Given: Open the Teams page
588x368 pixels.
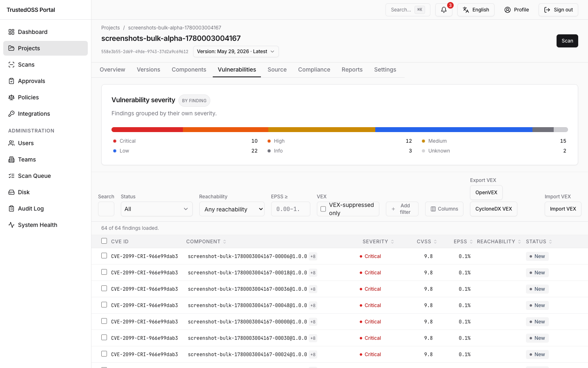Looking at the screenshot, I should click(45, 159).
